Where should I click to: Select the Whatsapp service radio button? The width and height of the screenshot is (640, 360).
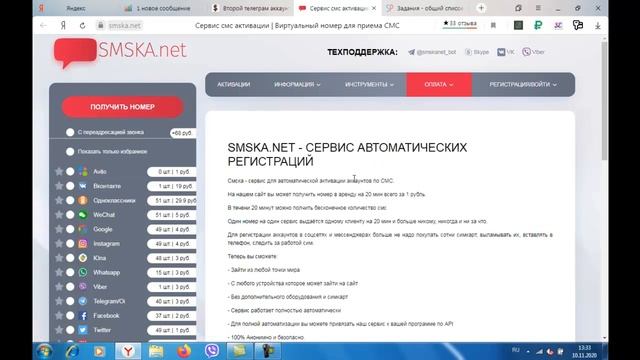coord(70,272)
